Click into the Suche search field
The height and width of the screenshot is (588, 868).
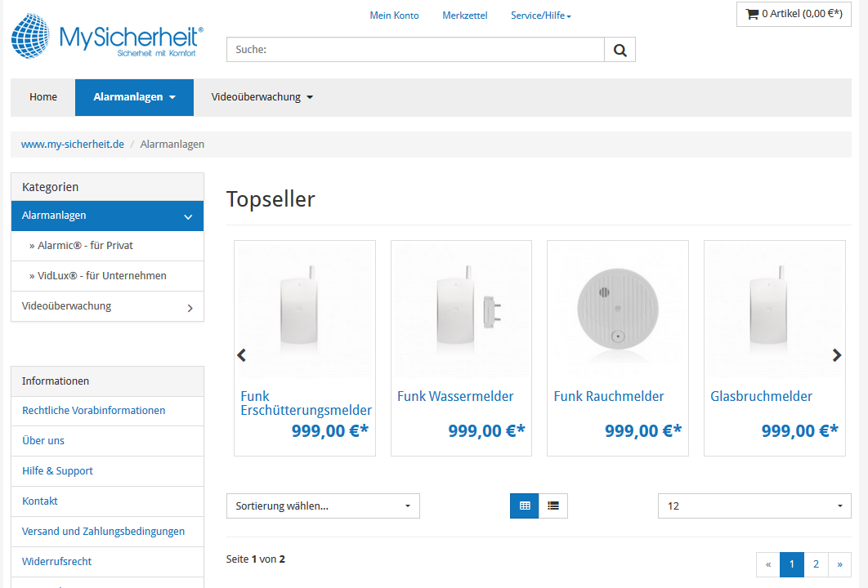(x=415, y=50)
